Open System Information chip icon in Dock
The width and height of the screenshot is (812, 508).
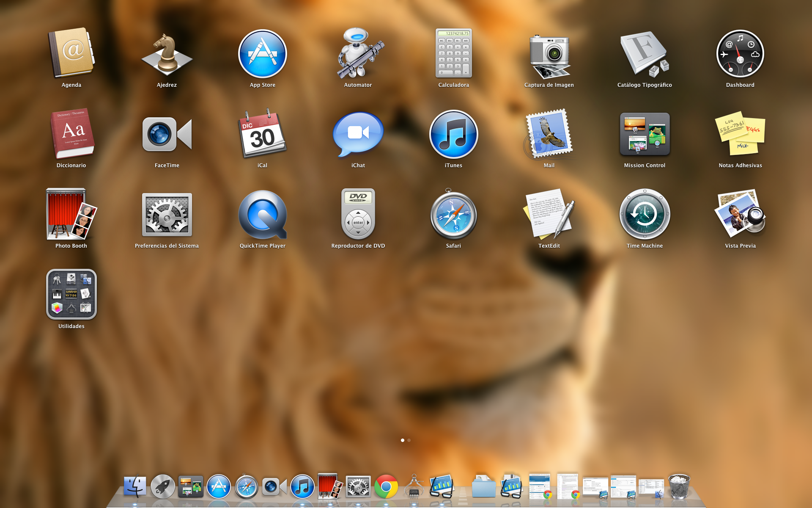(x=414, y=486)
